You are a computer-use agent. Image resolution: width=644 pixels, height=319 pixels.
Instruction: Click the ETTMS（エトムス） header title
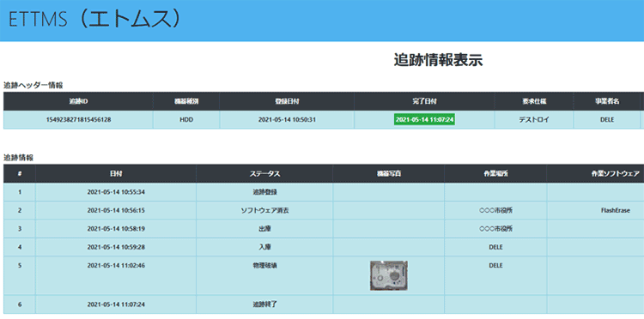pyautogui.click(x=94, y=21)
